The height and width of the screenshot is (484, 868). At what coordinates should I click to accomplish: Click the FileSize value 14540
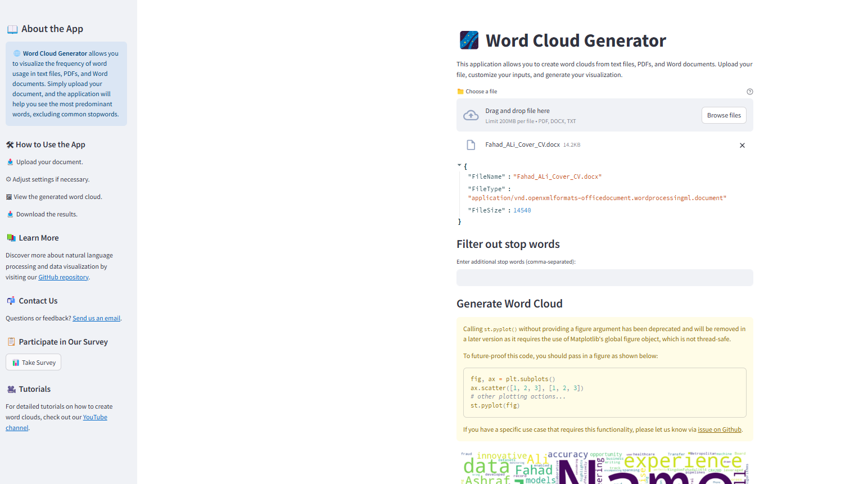click(522, 210)
